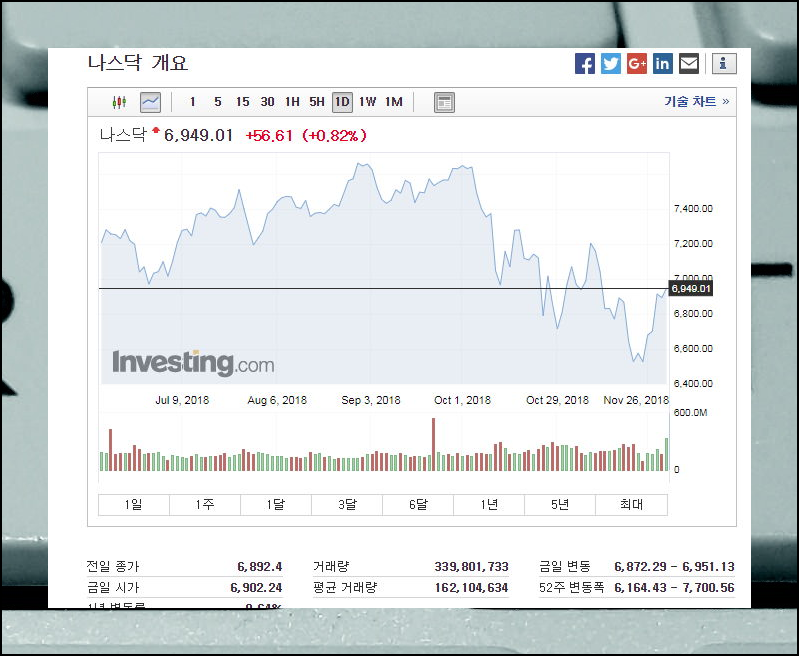The height and width of the screenshot is (656, 799).
Task: Click the 7,400.00 price axis label
Action: (693, 208)
